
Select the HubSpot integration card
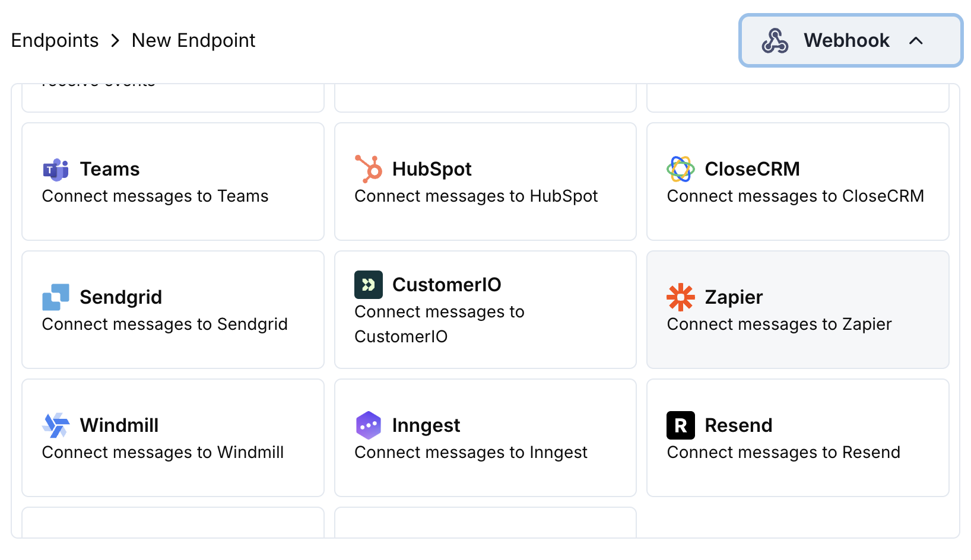pos(485,182)
